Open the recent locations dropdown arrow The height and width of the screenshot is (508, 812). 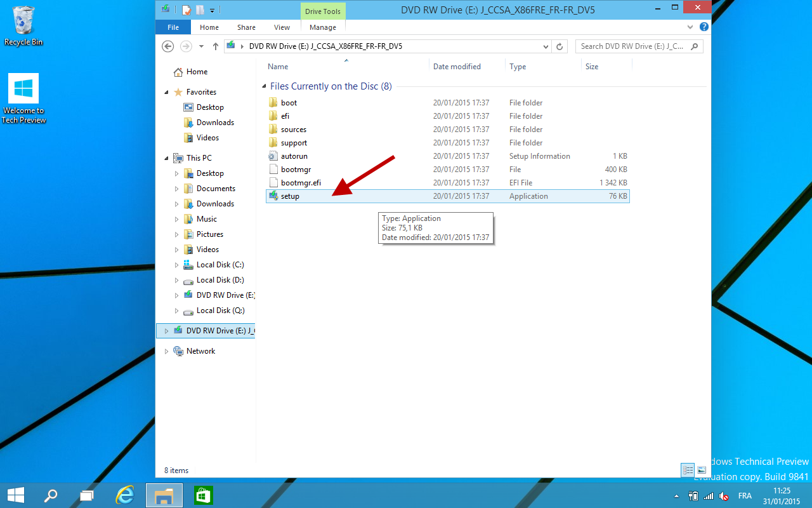(202, 46)
